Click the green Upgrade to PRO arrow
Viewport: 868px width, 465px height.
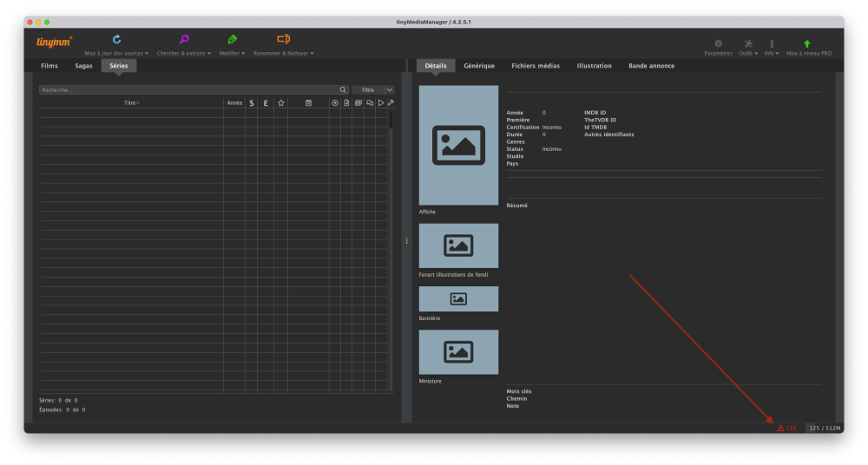click(x=807, y=43)
